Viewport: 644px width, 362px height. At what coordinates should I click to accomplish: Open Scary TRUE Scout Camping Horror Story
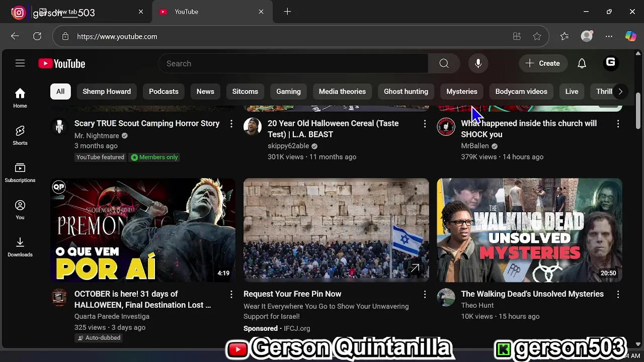147,123
